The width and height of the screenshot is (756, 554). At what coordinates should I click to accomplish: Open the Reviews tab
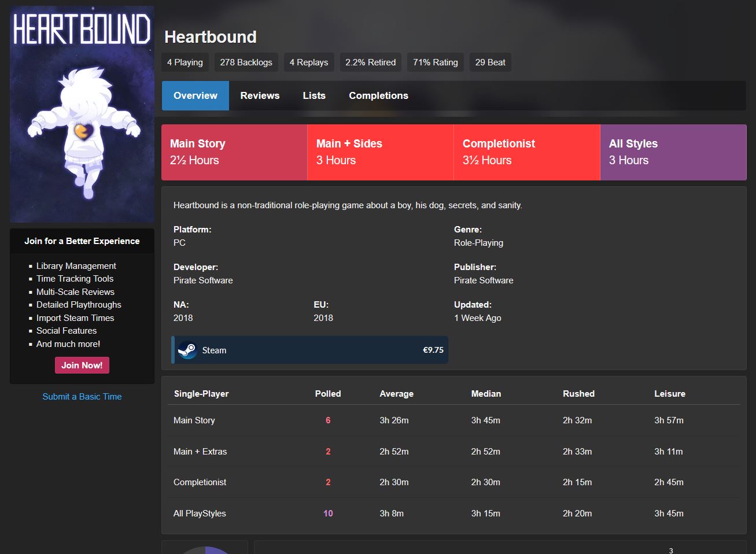point(260,95)
